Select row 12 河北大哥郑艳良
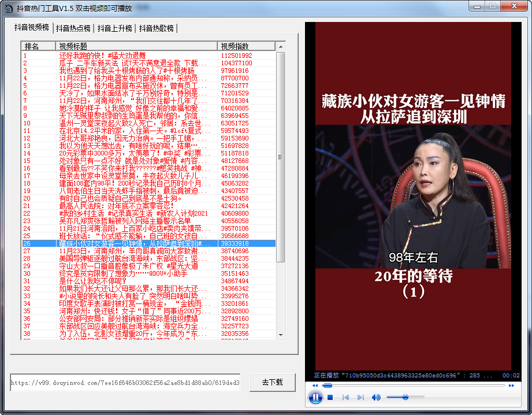The height and width of the screenshot is (415, 532). tap(148, 138)
